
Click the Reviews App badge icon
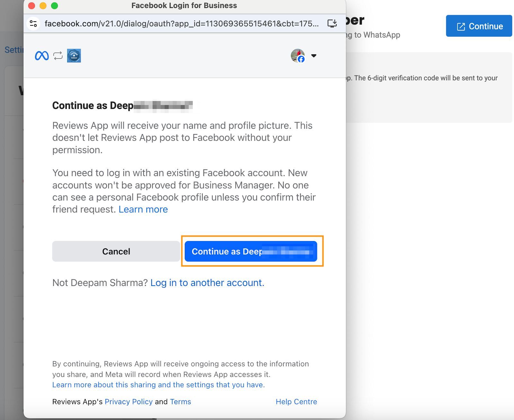click(74, 56)
